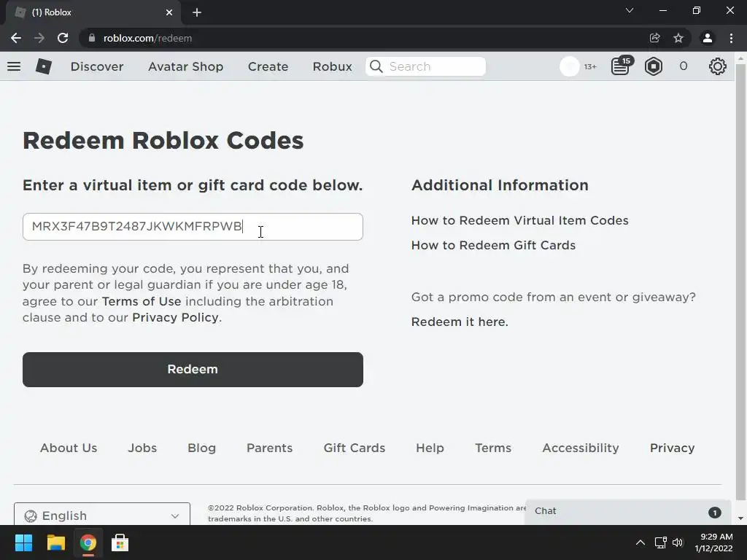Open About Us footer link
The width and height of the screenshot is (747, 560).
click(x=69, y=448)
